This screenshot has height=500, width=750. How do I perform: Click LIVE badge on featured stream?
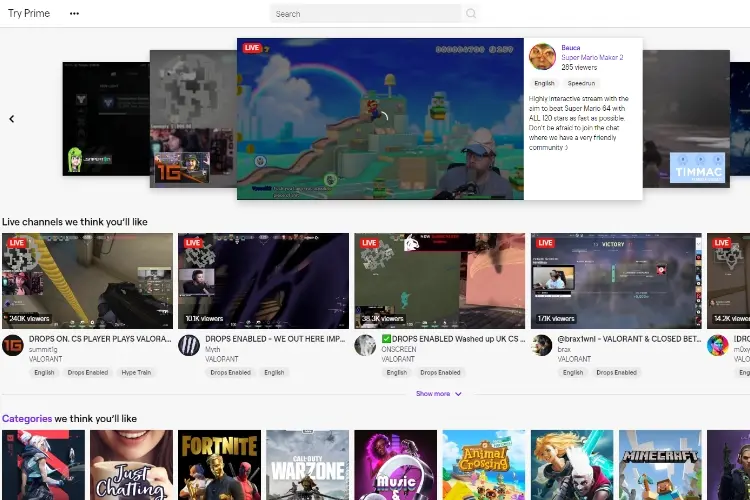coord(252,48)
